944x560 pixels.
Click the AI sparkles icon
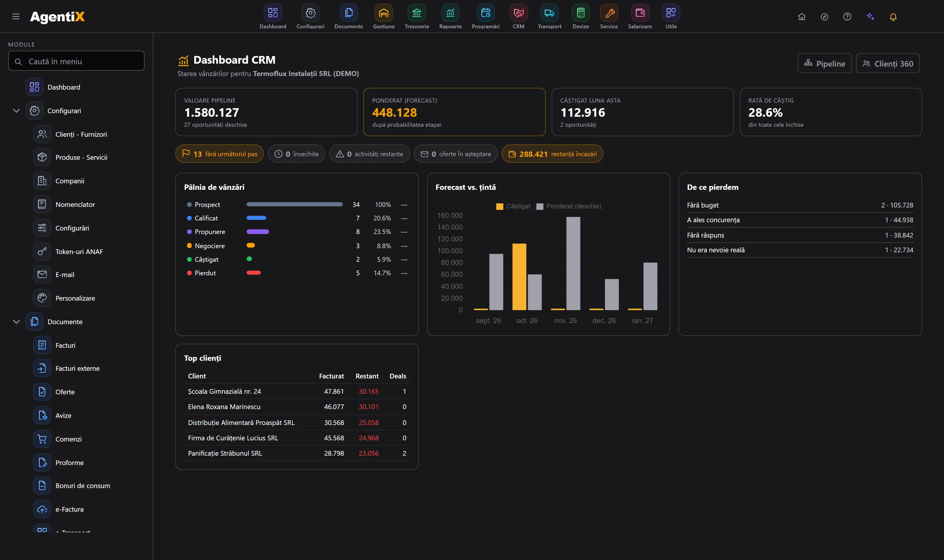pos(870,17)
